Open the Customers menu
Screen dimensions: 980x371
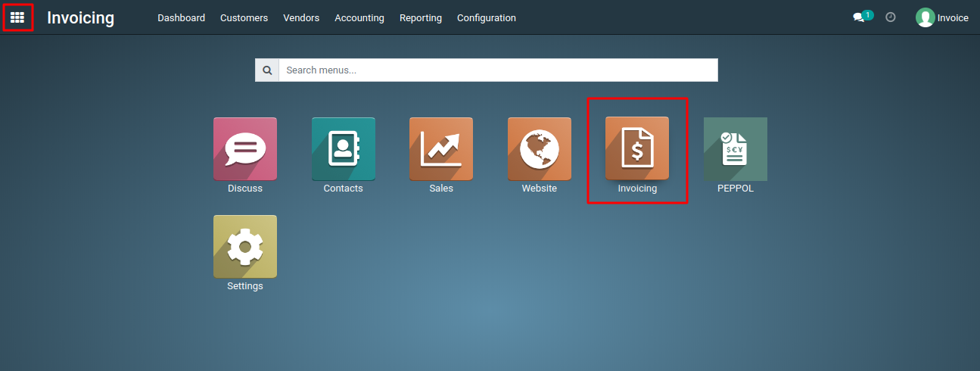coord(244,17)
